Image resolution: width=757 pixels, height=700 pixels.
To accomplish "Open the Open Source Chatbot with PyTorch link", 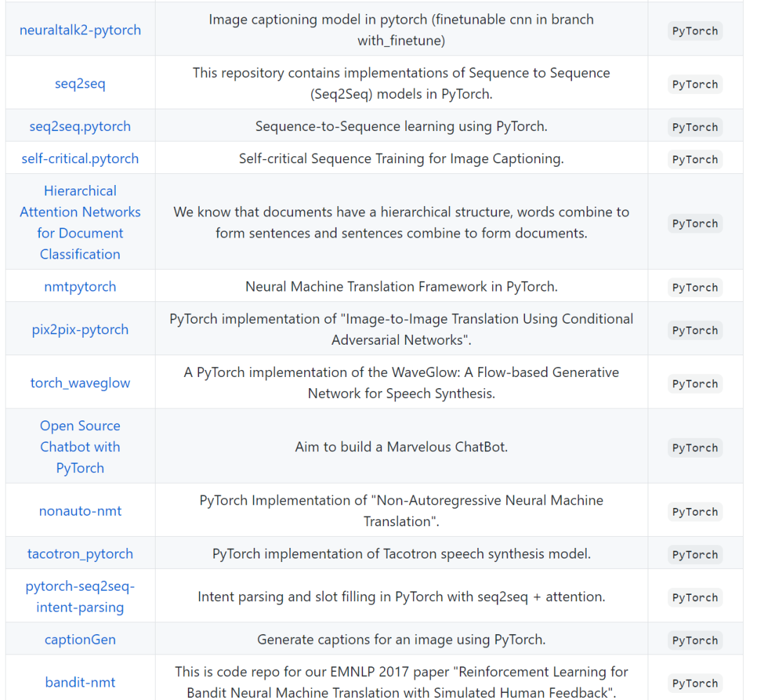I will (x=80, y=446).
